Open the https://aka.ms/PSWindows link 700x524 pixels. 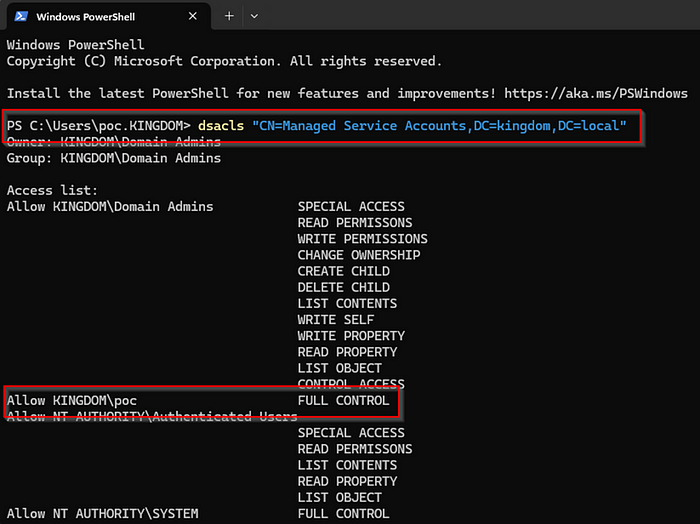(596, 93)
